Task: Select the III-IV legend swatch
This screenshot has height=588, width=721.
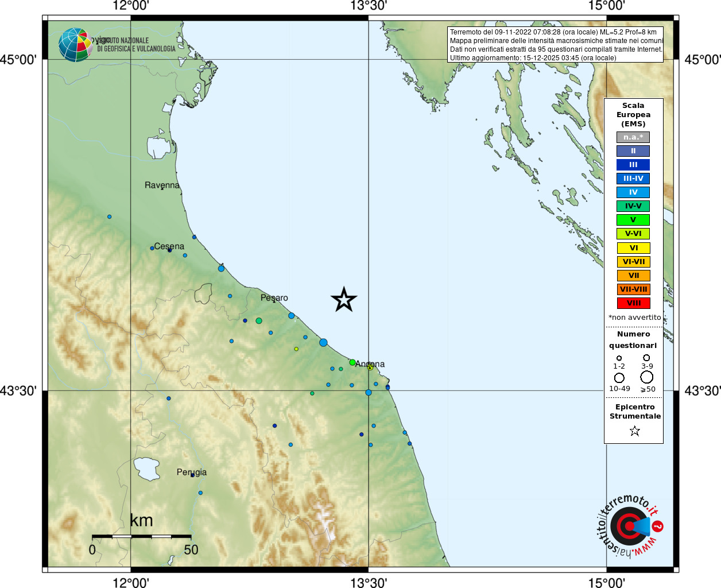Action: click(x=633, y=179)
